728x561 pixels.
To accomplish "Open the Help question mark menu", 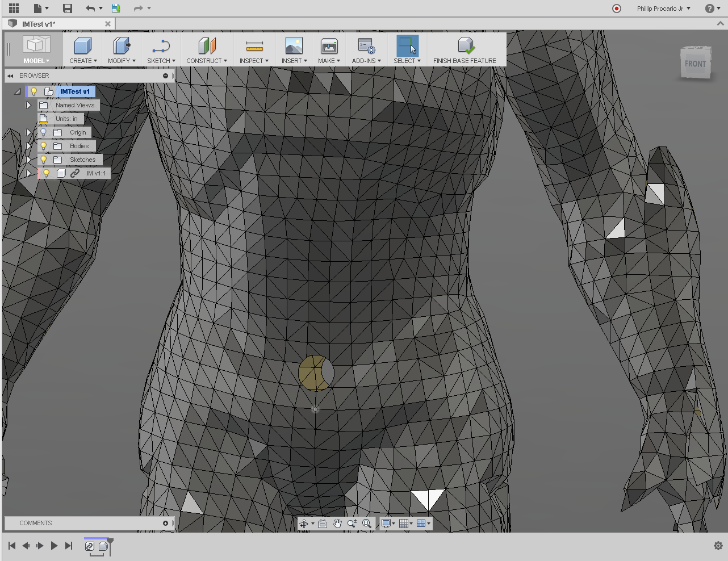I will [x=712, y=9].
